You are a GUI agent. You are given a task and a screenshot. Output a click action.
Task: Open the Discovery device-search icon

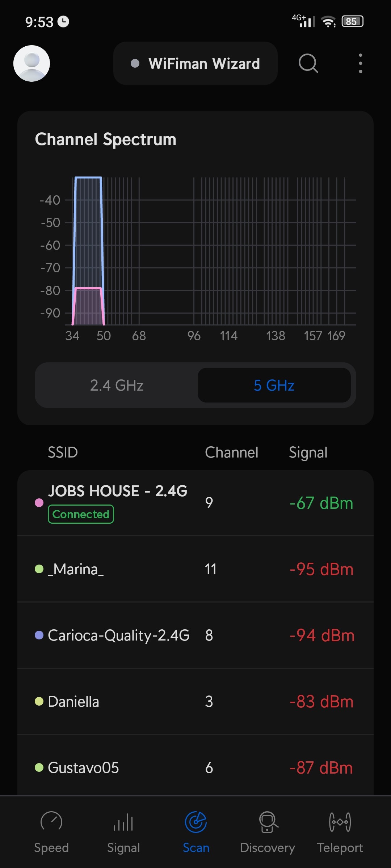[x=268, y=822]
